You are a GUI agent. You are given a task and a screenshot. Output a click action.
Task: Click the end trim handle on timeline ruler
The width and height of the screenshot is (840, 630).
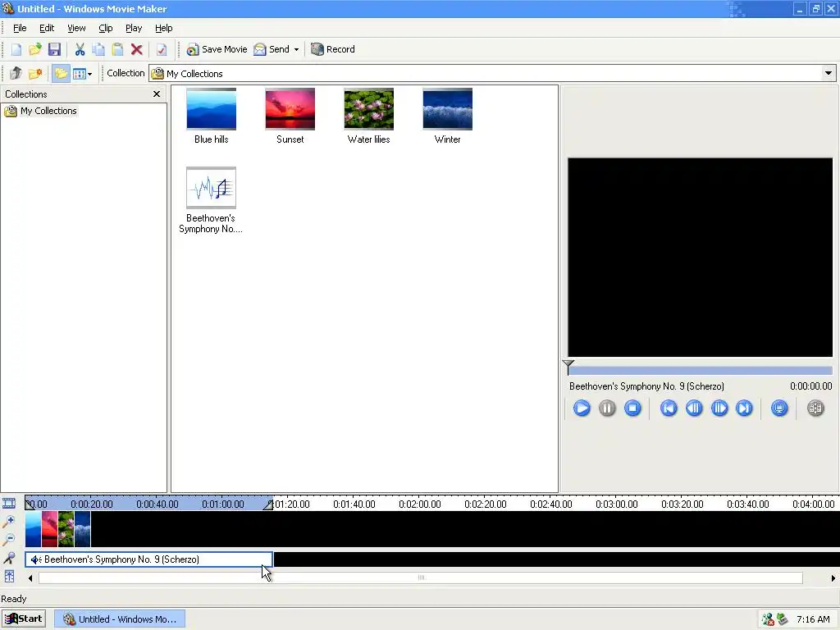tap(268, 504)
